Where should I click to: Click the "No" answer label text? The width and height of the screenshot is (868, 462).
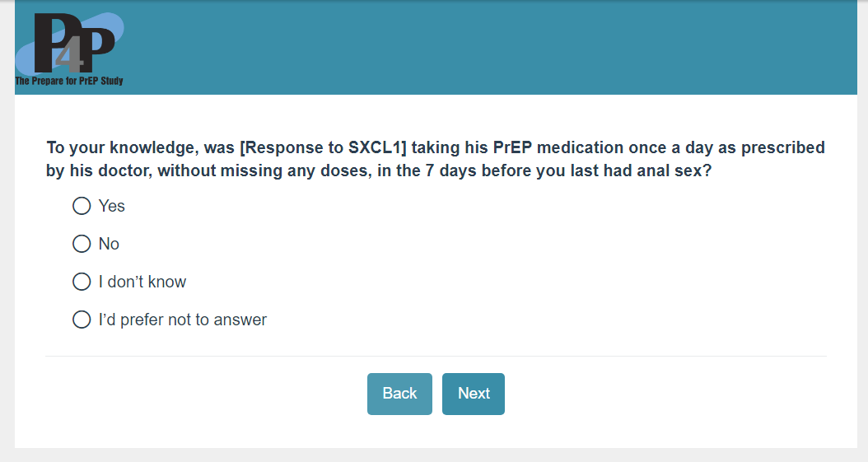pos(109,244)
